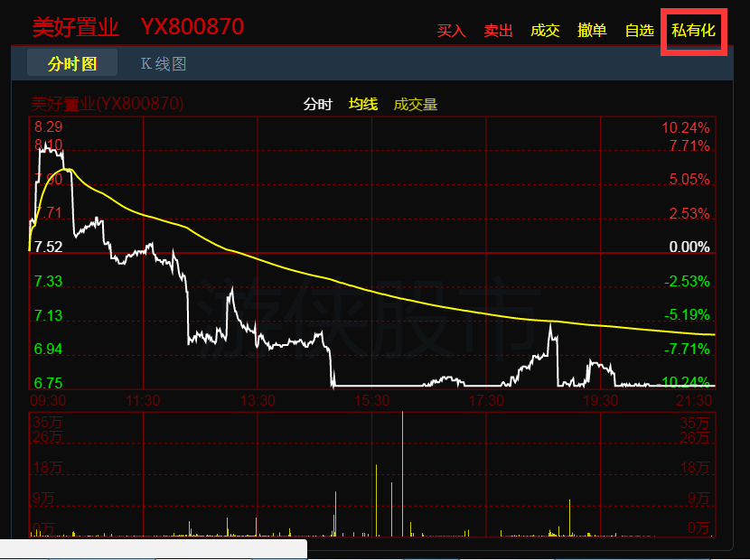Image resolution: width=750 pixels, height=560 pixels.
Task: Click the 15:30 time axis label
Action: tap(371, 399)
